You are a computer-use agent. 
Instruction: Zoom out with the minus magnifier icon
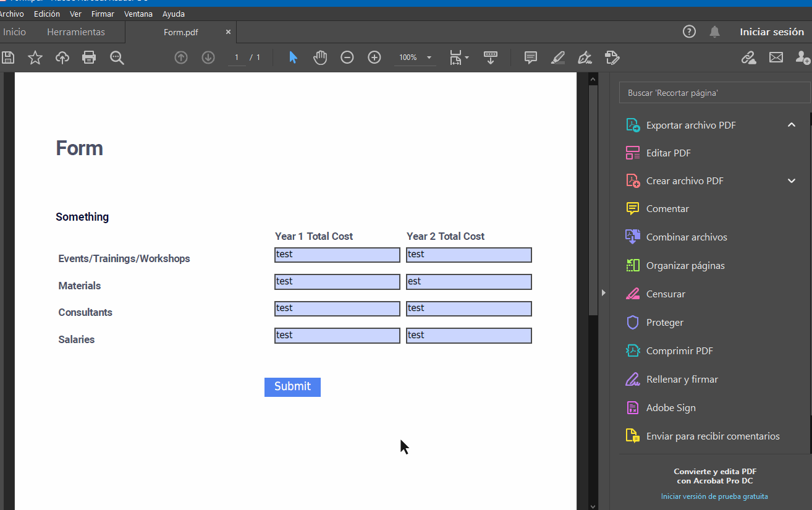pos(347,57)
